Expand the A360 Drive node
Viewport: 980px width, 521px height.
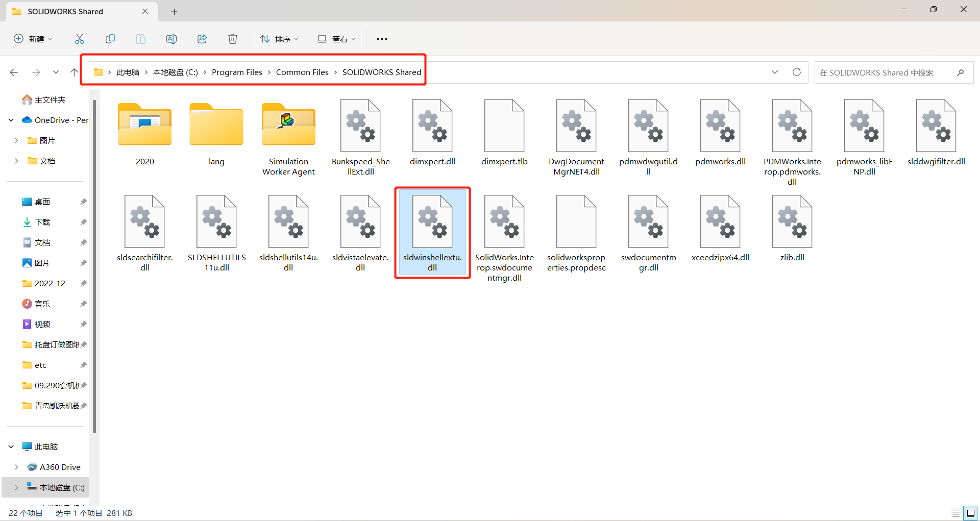pyautogui.click(x=16, y=467)
